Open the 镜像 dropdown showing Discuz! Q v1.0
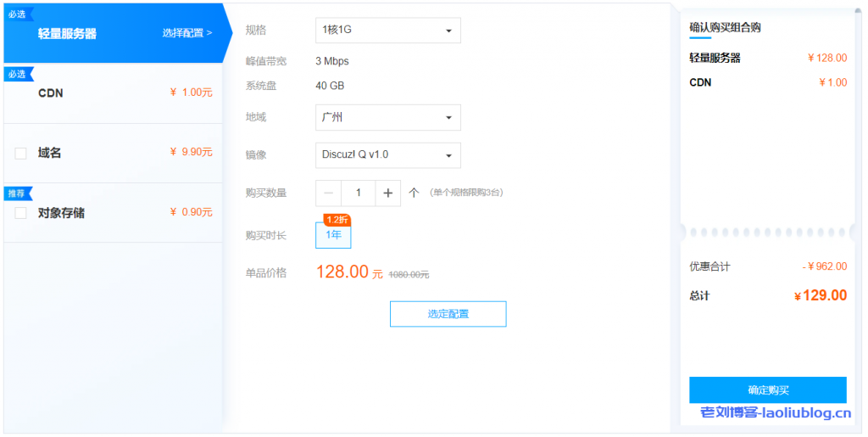868x437 pixels. click(387, 155)
